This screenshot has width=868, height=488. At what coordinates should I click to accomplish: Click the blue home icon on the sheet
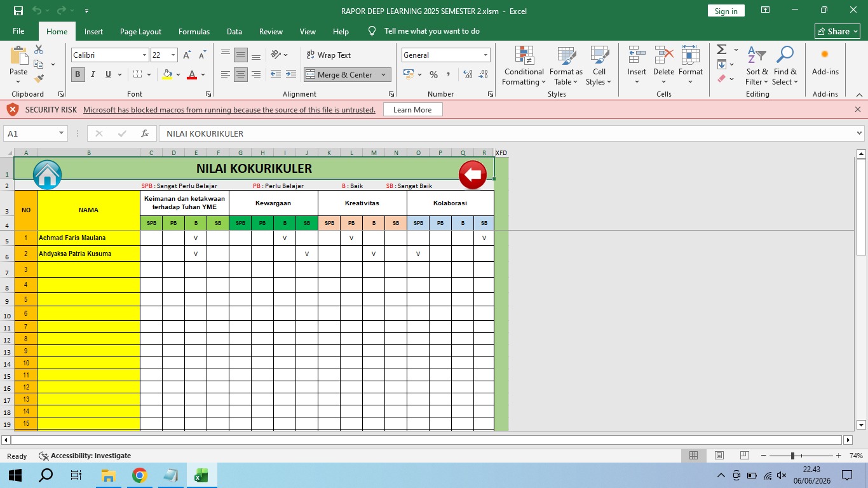pyautogui.click(x=47, y=175)
